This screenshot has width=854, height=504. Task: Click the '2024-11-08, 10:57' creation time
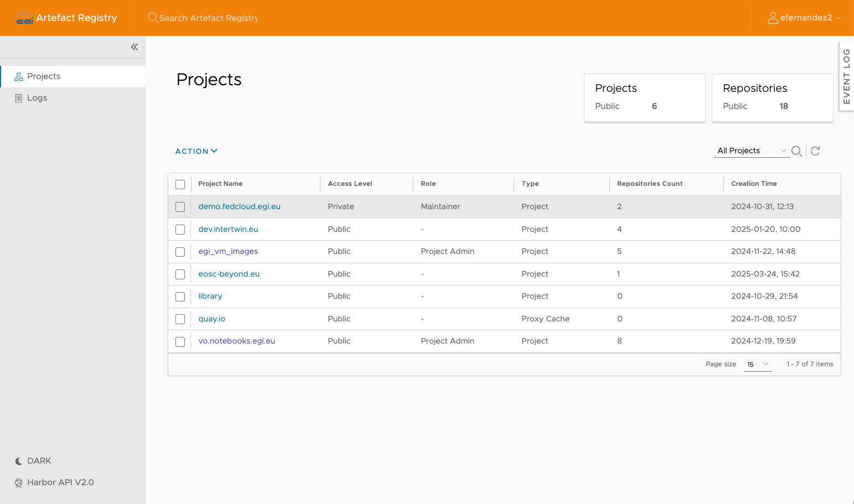tap(764, 319)
